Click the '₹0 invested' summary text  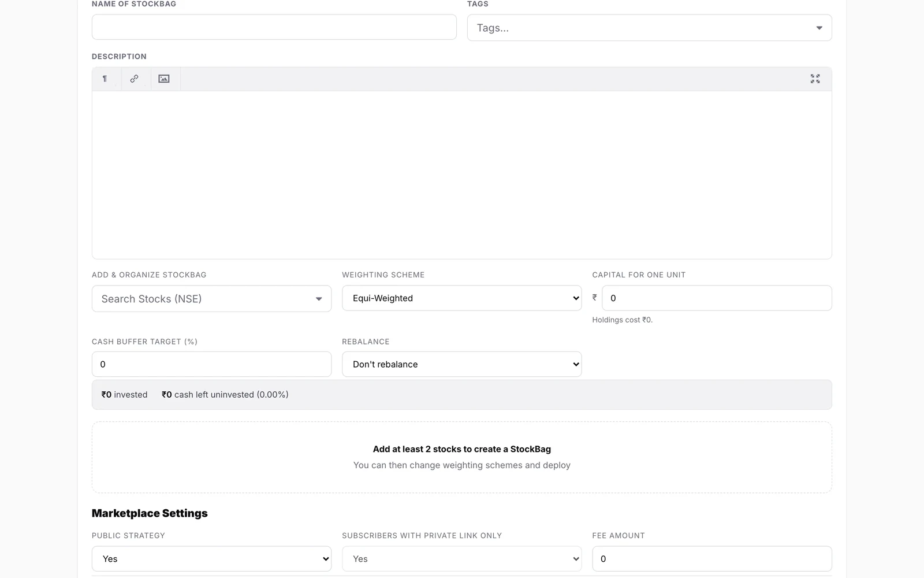(x=124, y=395)
